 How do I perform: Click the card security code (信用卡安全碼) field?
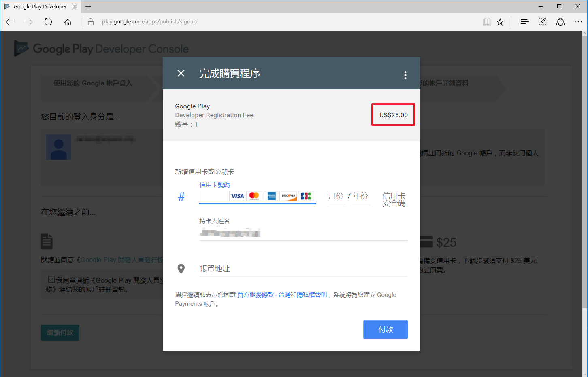(x=394, y=199)
